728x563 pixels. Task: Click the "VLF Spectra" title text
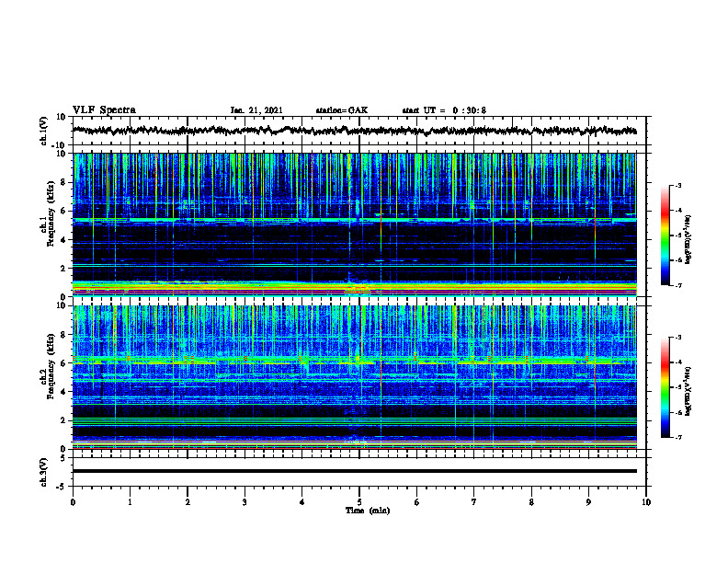[104, 110]
